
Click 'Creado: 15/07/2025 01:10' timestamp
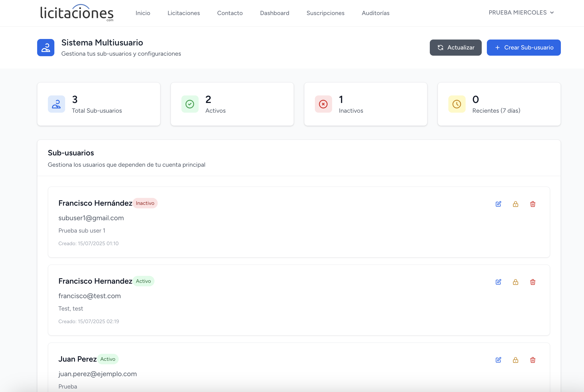coord(89,244)
